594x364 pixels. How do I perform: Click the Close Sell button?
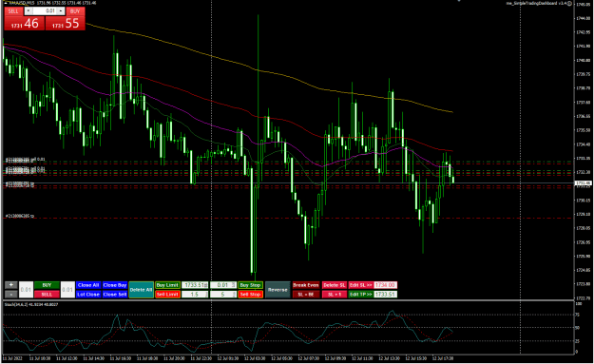coord(115,295)
